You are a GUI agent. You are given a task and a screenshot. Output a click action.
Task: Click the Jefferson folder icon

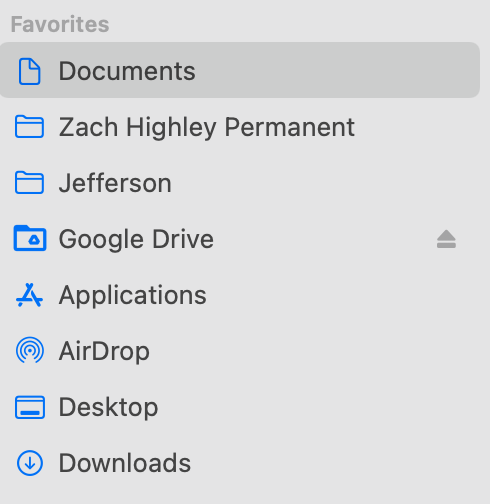click(x=29, y=183)
